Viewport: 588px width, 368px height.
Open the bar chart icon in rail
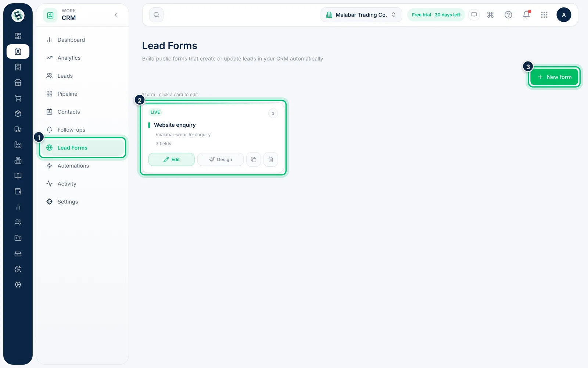click(x=18, y=207)
